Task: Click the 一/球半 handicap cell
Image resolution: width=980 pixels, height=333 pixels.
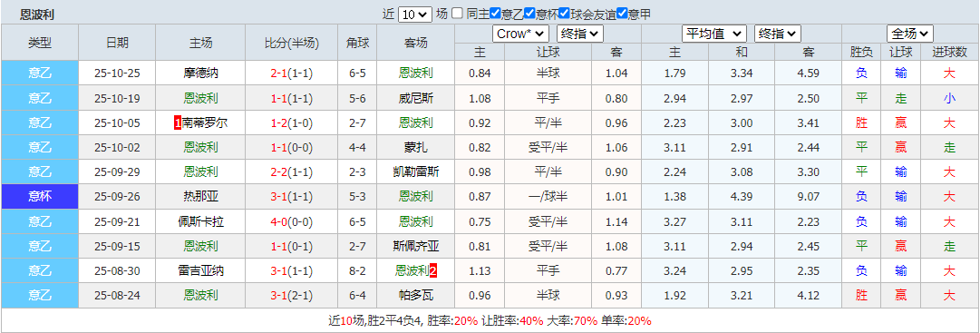Action: coord(548,197)
